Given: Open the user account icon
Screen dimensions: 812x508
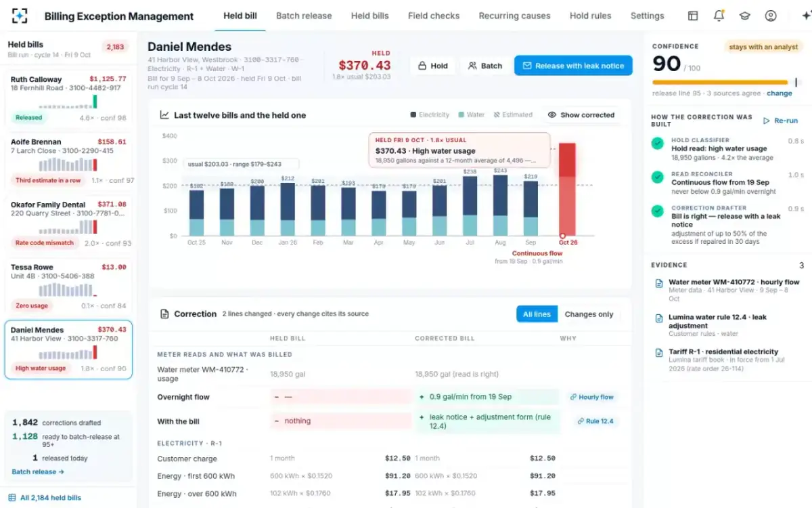Looking at the screenshot, I should [770, 16].
